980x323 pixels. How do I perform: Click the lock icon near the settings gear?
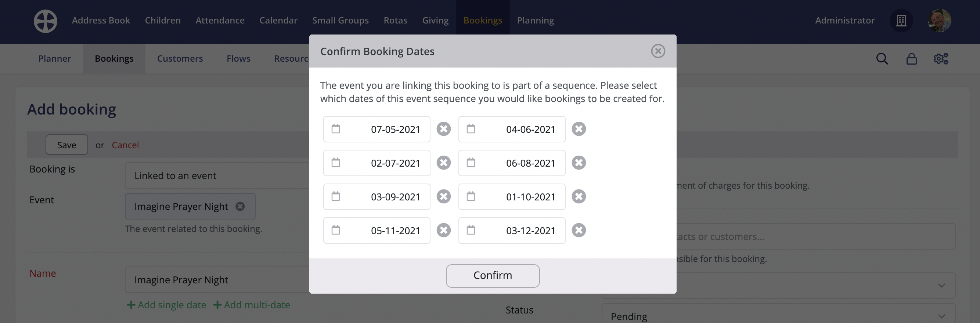pos(912,58)
